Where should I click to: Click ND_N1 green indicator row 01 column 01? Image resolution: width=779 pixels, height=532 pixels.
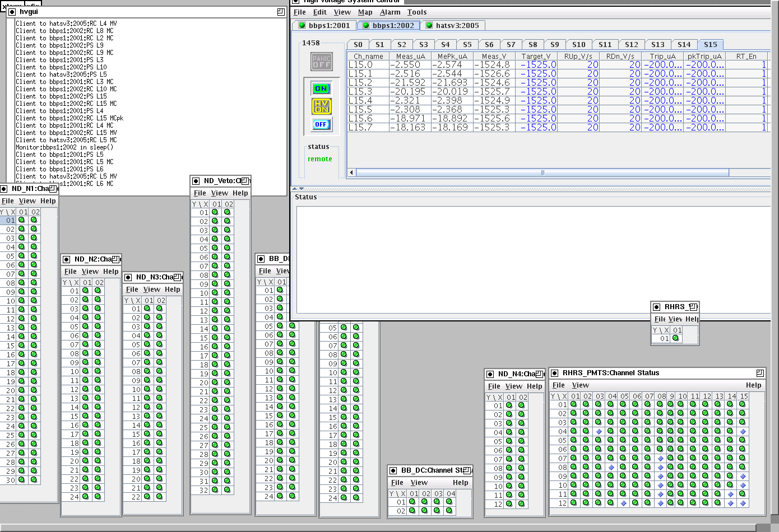coord(22,220)
